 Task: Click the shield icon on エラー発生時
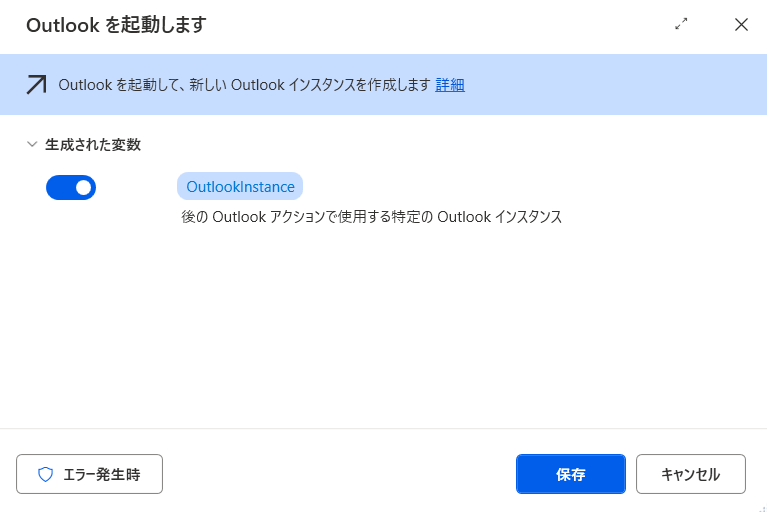(45, 474)
